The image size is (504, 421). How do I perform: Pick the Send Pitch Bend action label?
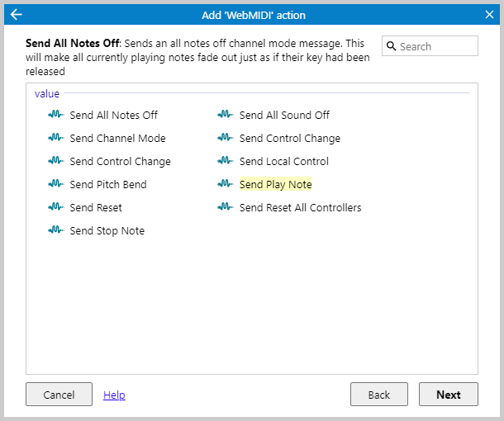click(x=107, y=185)
